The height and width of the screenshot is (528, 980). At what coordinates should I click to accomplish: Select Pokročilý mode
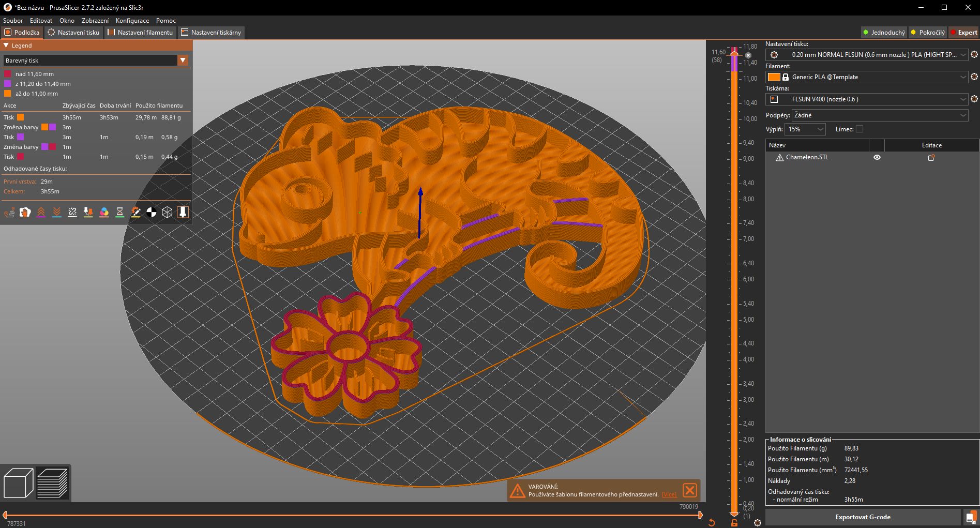tap(928, 32)
